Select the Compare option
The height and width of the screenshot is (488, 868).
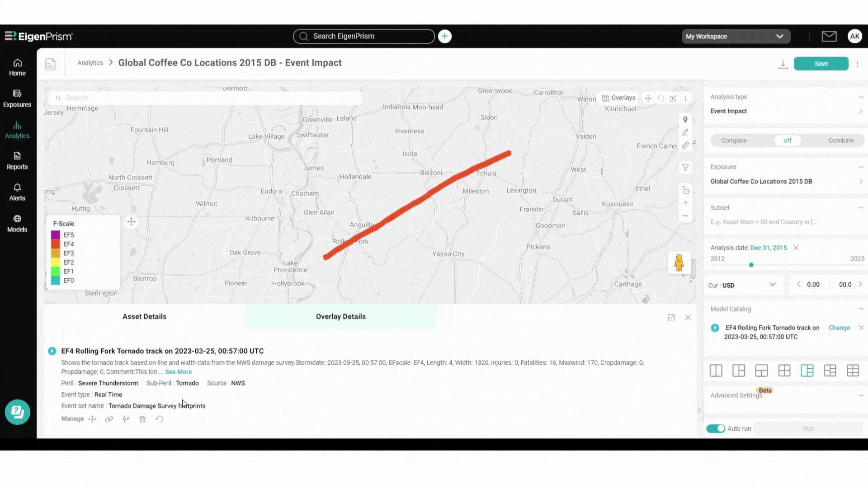pos(734,141)
